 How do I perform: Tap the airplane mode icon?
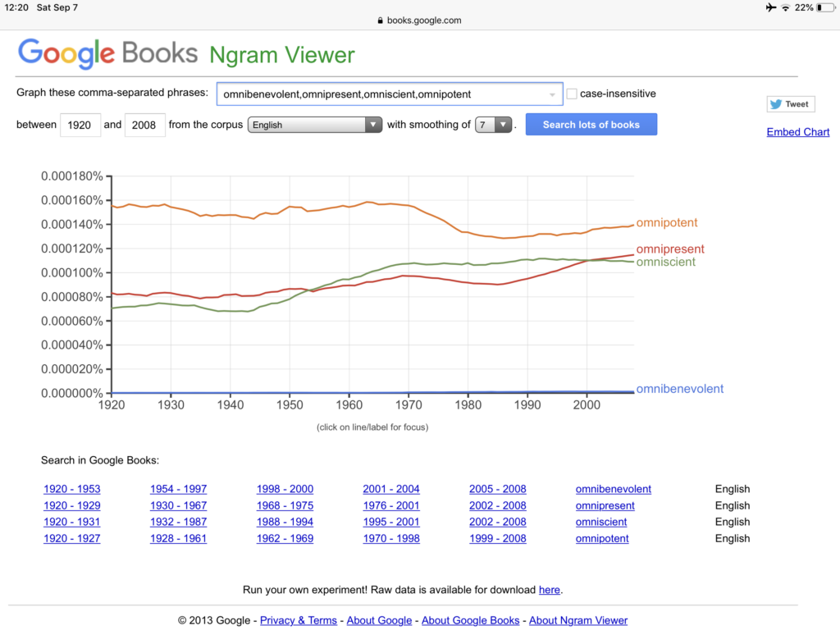[769, 7]
